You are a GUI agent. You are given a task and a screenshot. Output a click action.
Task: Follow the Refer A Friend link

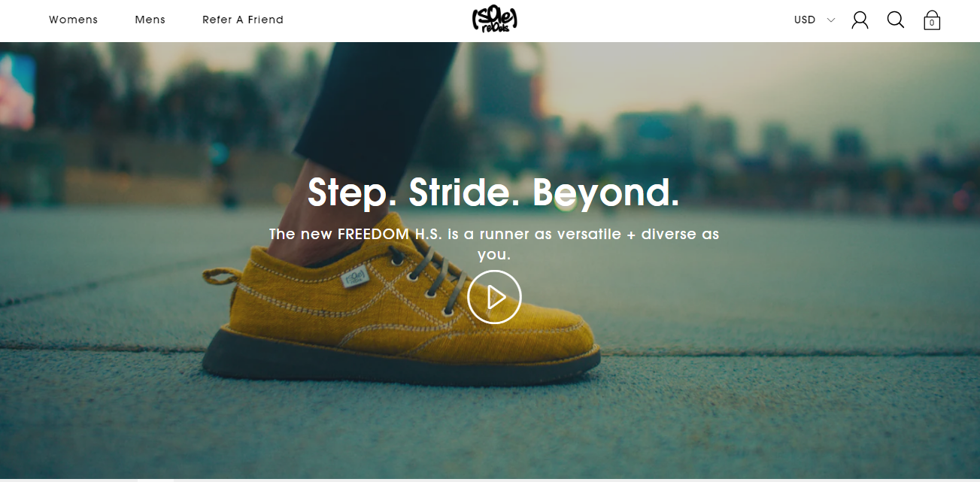pyautogui.click(x=243, y=20)
